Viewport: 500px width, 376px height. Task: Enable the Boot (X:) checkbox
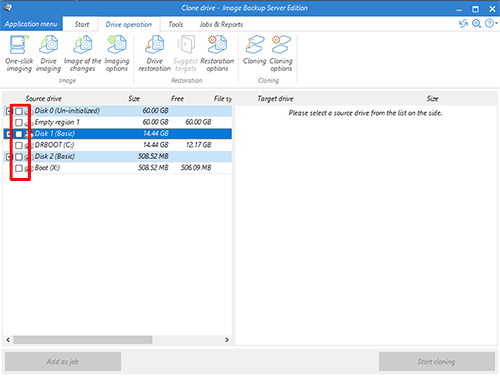coord(19,168)
